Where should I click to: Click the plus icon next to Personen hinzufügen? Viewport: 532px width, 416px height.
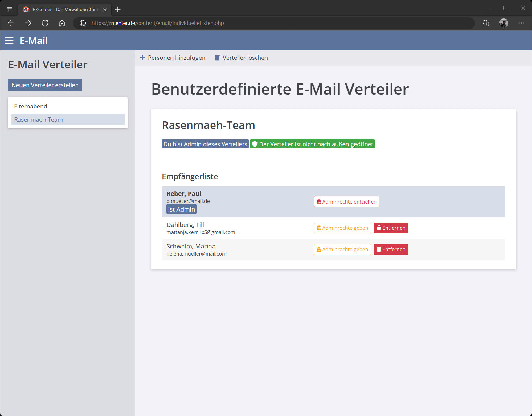tap(142, 58)
